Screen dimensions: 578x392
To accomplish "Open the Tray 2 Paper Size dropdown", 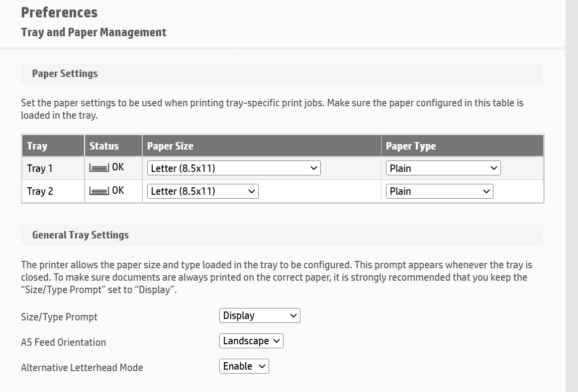I will point(202,191).
